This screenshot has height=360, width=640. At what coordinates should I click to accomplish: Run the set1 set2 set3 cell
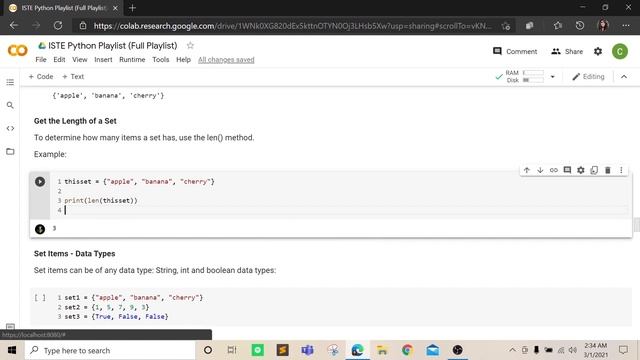(40, 298)
